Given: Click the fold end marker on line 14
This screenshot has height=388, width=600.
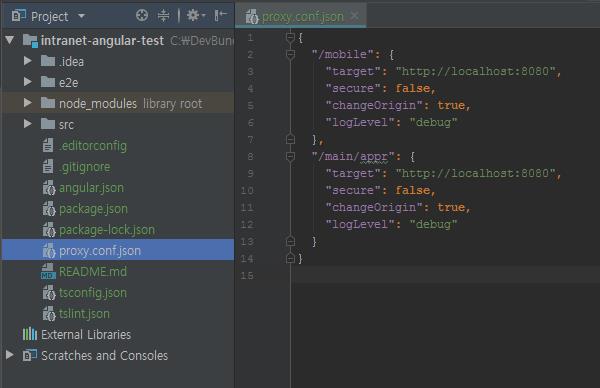Looking at the screenshot, I should (290, 259).
